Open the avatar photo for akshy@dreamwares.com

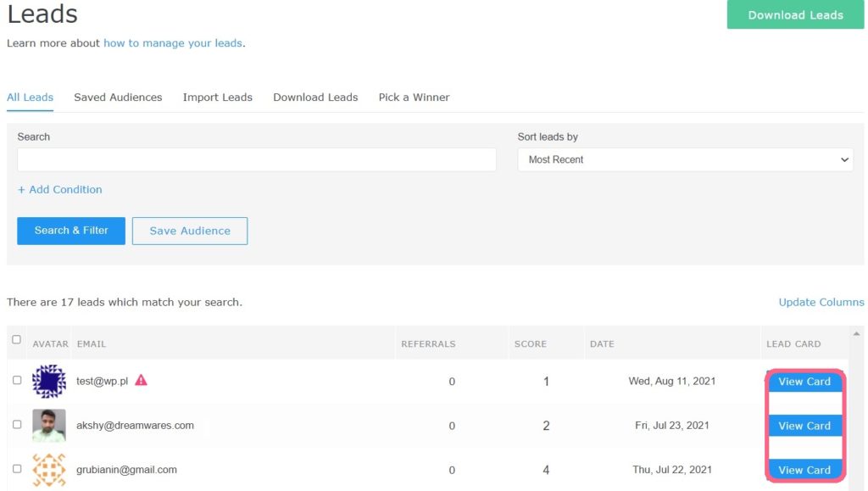click(x=48, y=425)
